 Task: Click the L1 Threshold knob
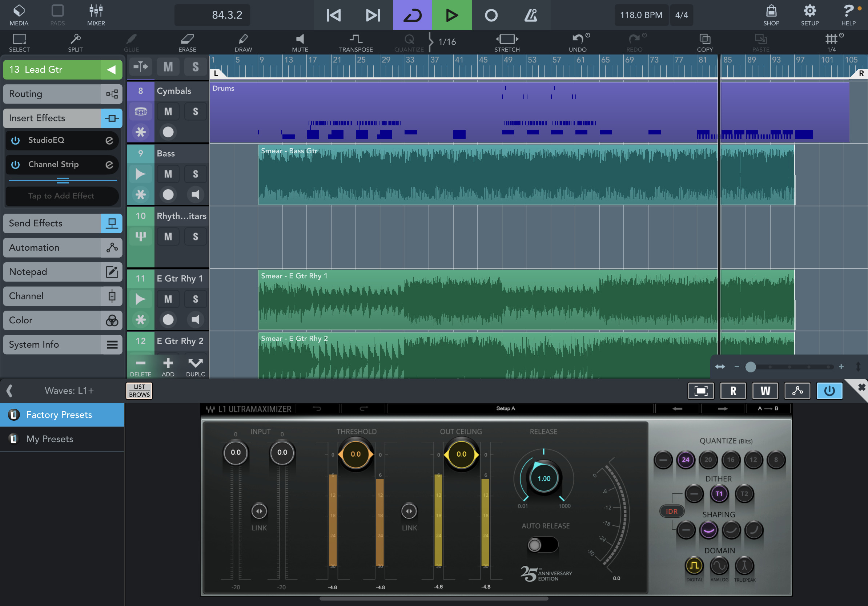click(x=355, y=454)
